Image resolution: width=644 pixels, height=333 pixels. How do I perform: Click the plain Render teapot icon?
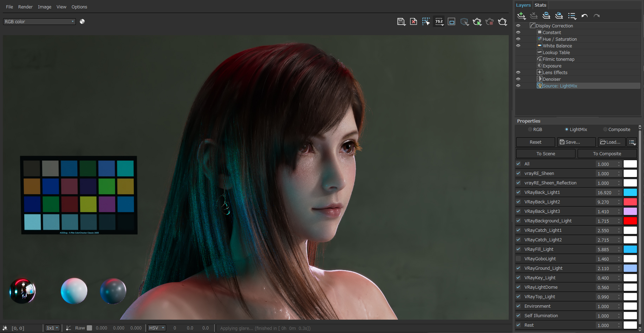pos(502,22)
